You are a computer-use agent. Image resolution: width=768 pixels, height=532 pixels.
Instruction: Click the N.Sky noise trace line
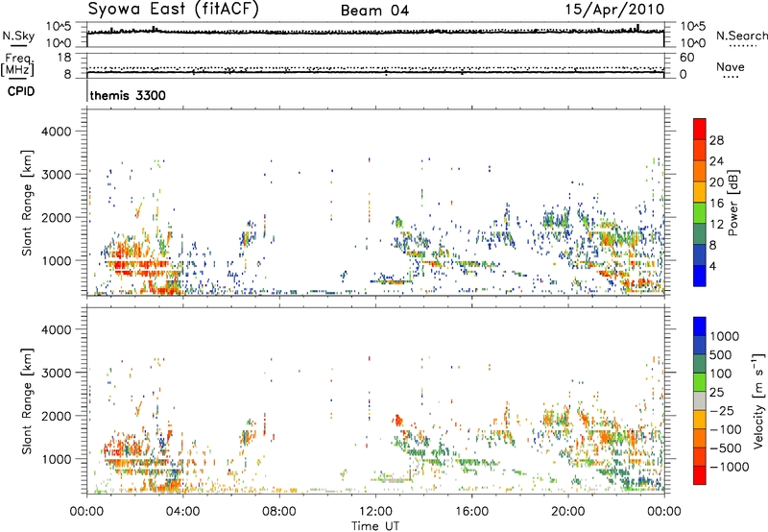375,33
